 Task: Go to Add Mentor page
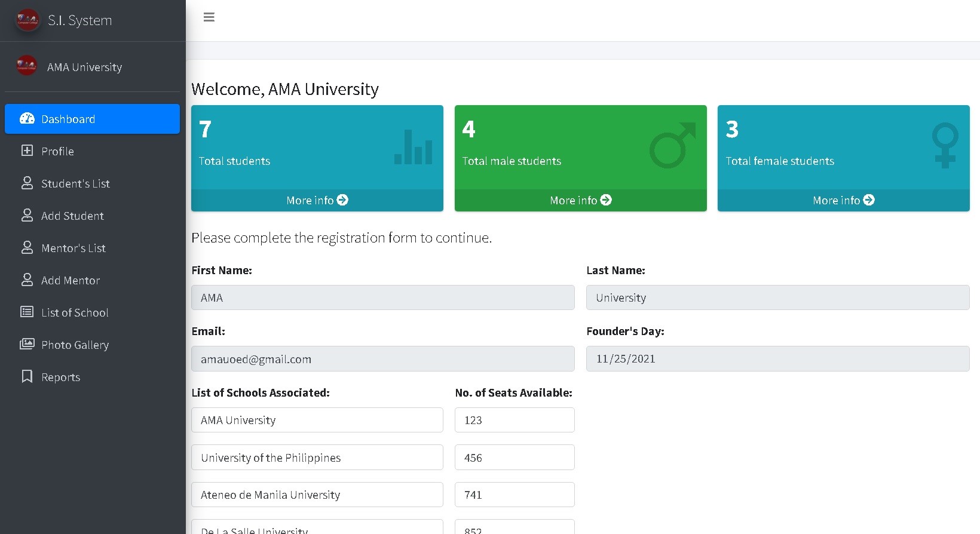pos(70,280)
